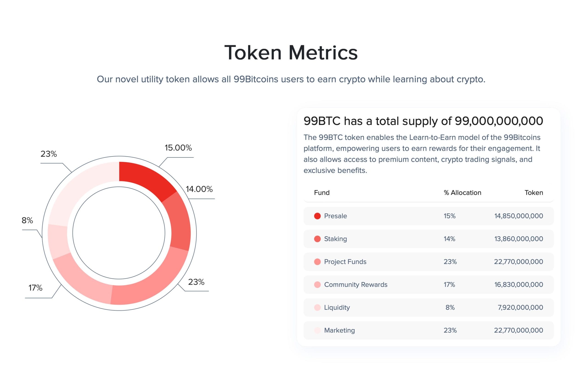Click the 15.00% chart callout label
The height and width of the screenshot is (392, 588).
[178, 148]
